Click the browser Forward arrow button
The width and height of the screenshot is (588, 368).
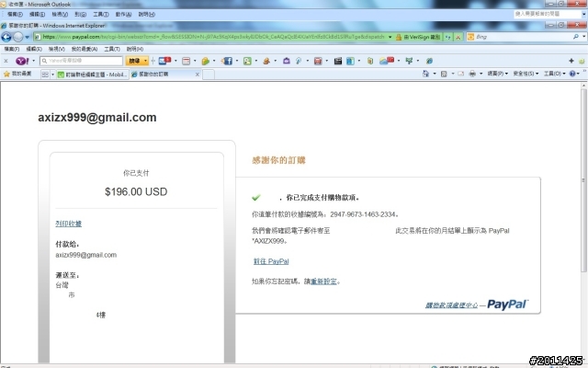tap(18, 37)
